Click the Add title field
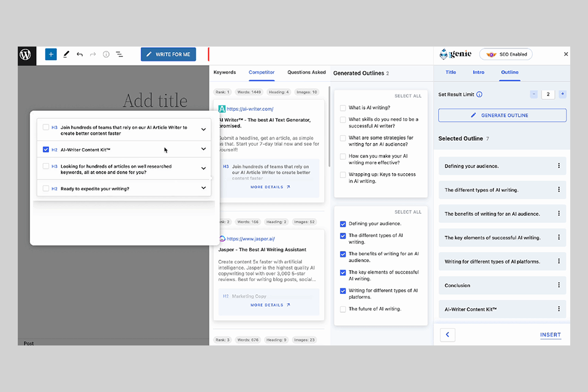The image size is (588, 392). [x=155, y=100]
